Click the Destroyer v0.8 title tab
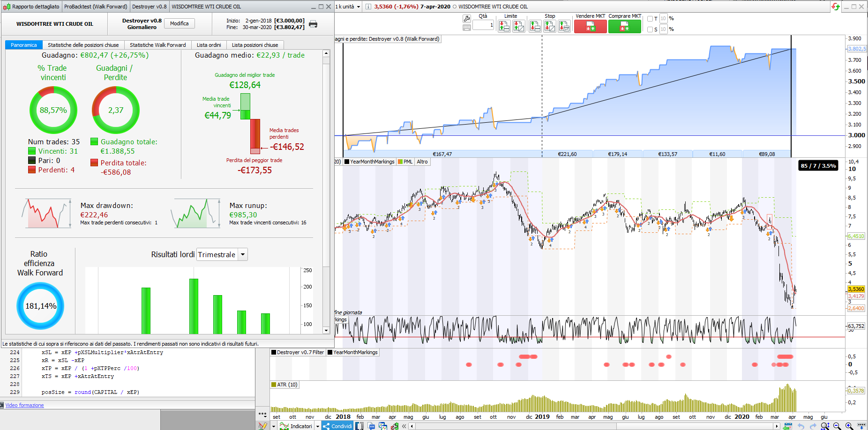Image resolution: width=868 pixels, height=430 pixels. point(150,7)
